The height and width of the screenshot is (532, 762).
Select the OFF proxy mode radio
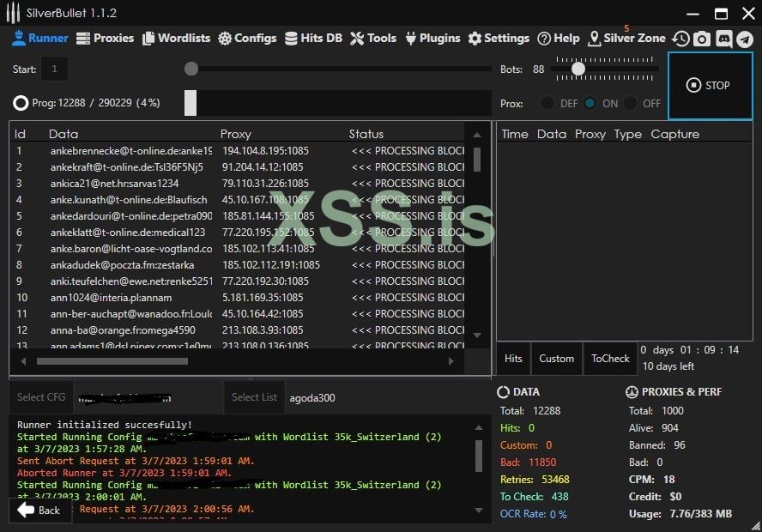pyautogui.click(x=632, y=103)
